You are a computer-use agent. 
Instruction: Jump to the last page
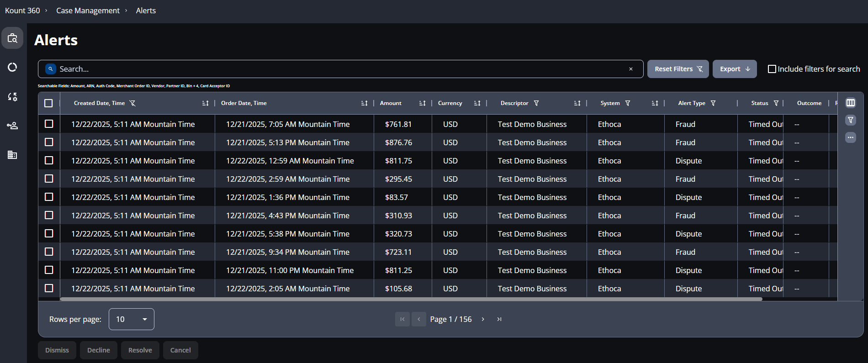[499, 319]
